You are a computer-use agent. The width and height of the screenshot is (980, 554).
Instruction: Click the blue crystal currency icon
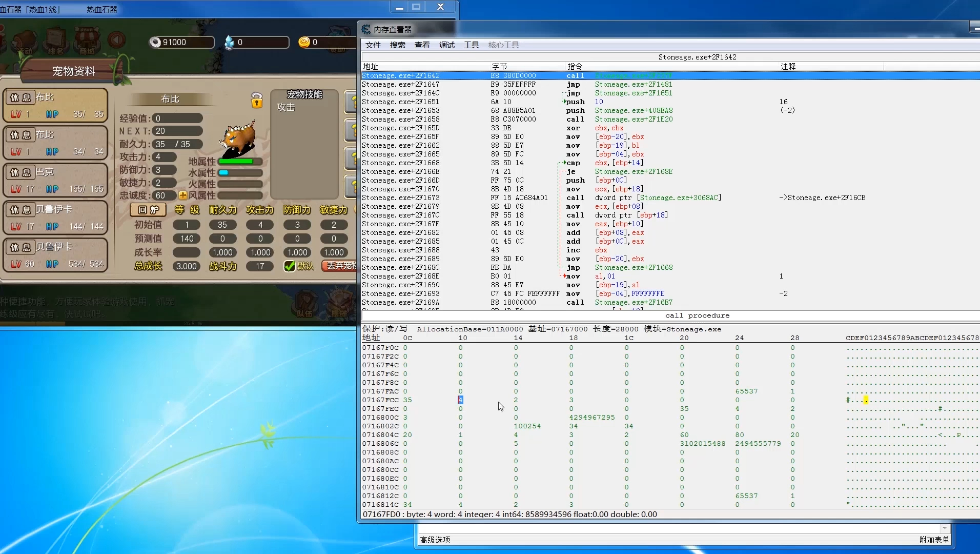click(x=229, y=42)
